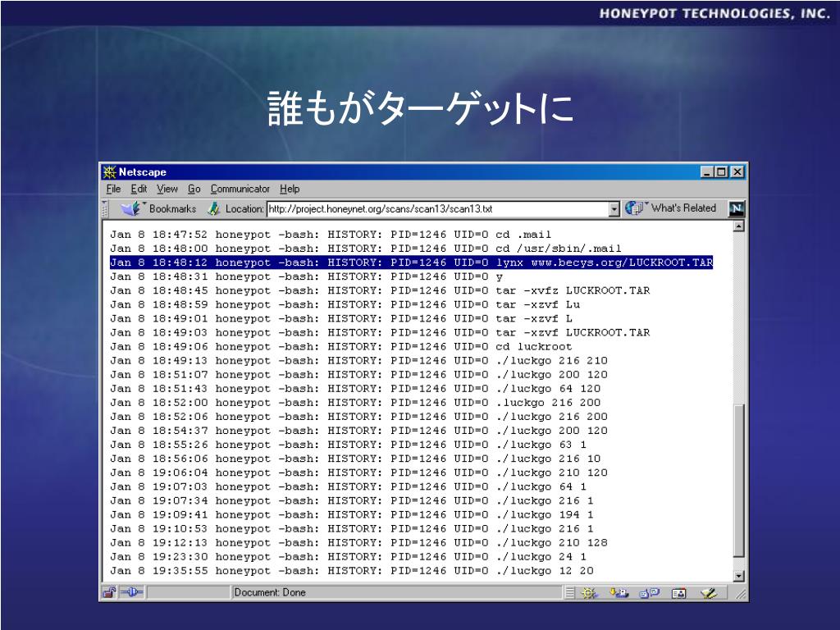Click the line './luckgo 194 1'
840x630 pixels.
pyautogui.click(x=351, y=514)
